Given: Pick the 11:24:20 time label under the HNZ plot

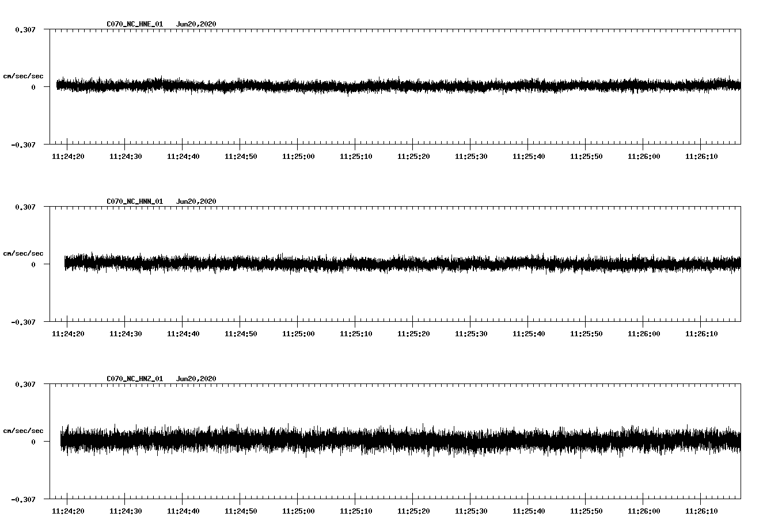Looking at the screenshot, I should [68, 511].
